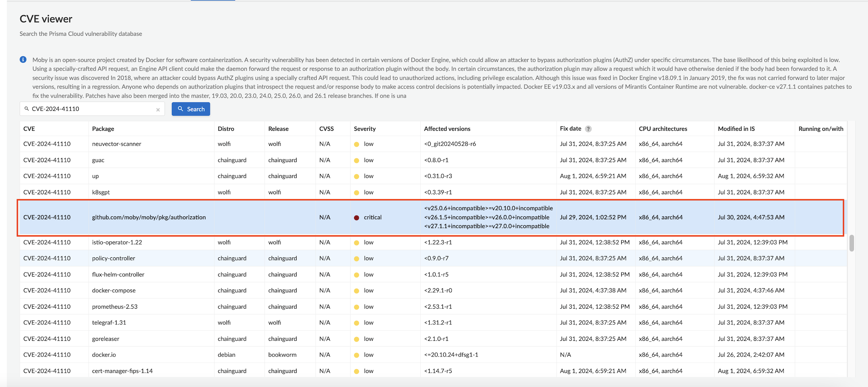Click the magnifier icon inside the search field
Viewport: 868px width, 387px height.
pos(27,109)
